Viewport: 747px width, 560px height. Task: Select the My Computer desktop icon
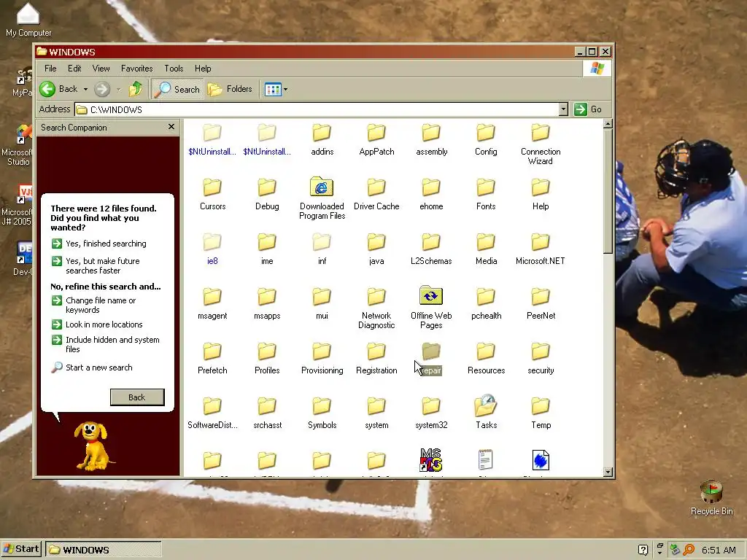[x=28, y=19]
